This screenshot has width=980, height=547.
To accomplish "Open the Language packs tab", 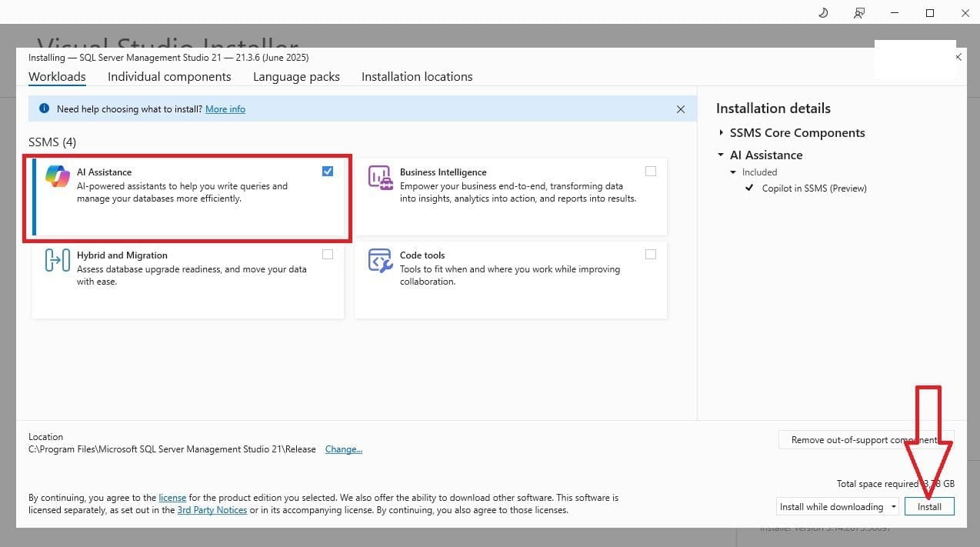I will [296, 77].
